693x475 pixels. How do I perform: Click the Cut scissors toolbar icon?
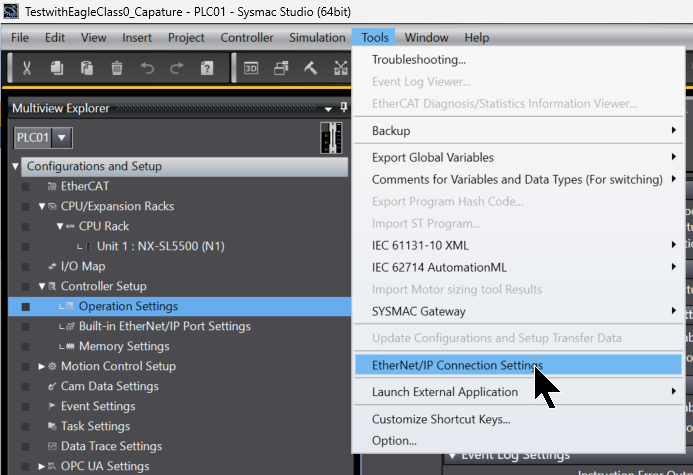27,68
